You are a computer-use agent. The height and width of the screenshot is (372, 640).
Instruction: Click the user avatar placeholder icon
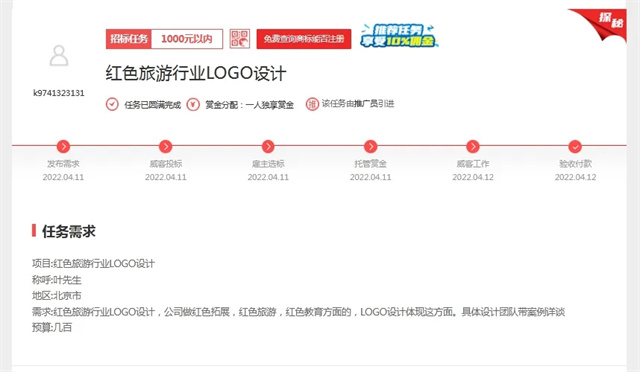coord(59,56)
